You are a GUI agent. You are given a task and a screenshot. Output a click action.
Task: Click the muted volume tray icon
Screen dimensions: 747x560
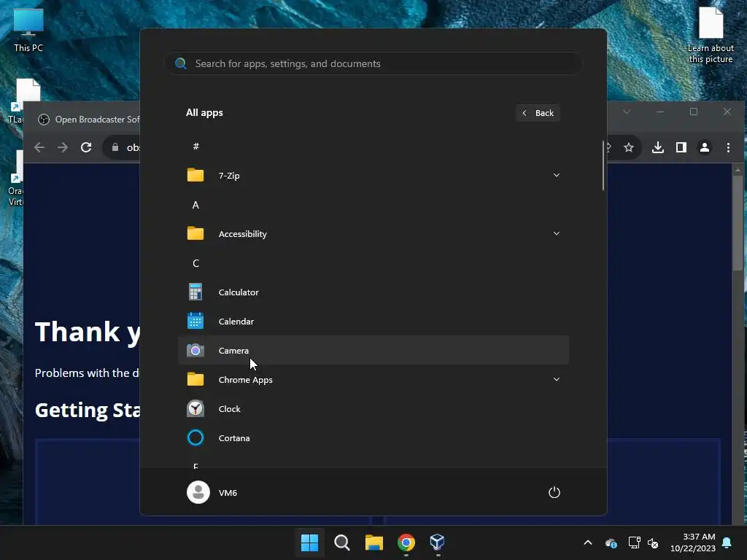click(653, 542)
